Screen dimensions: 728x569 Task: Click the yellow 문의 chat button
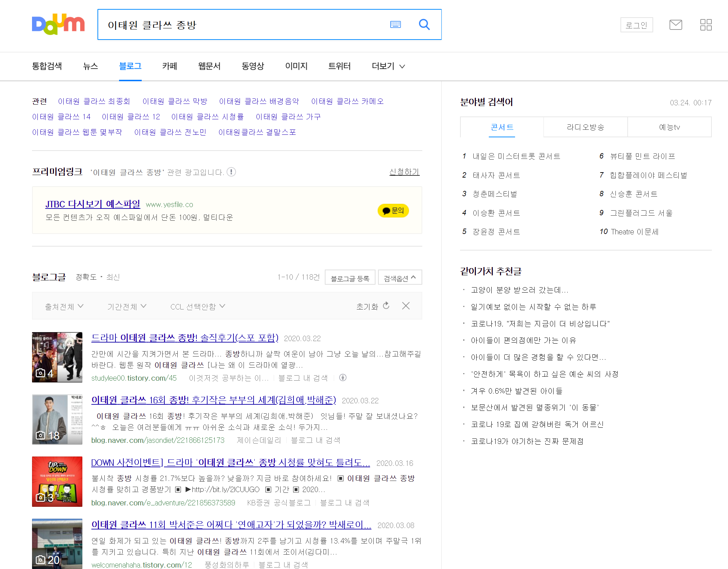pyautogui.click(x=393, y=211)
